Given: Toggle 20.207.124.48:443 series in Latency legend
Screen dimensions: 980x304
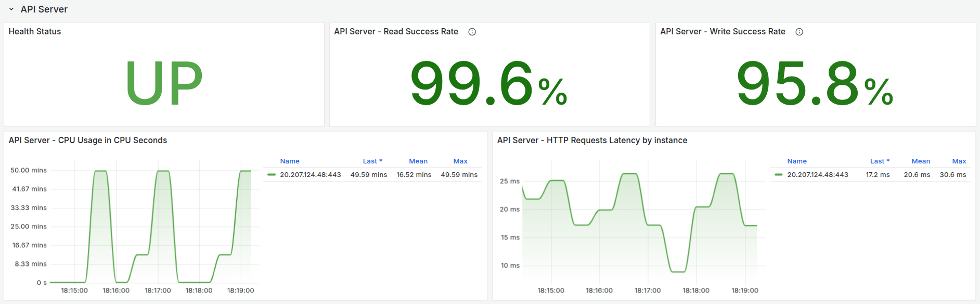Looking at the screenshot, I should click(817, 175).
